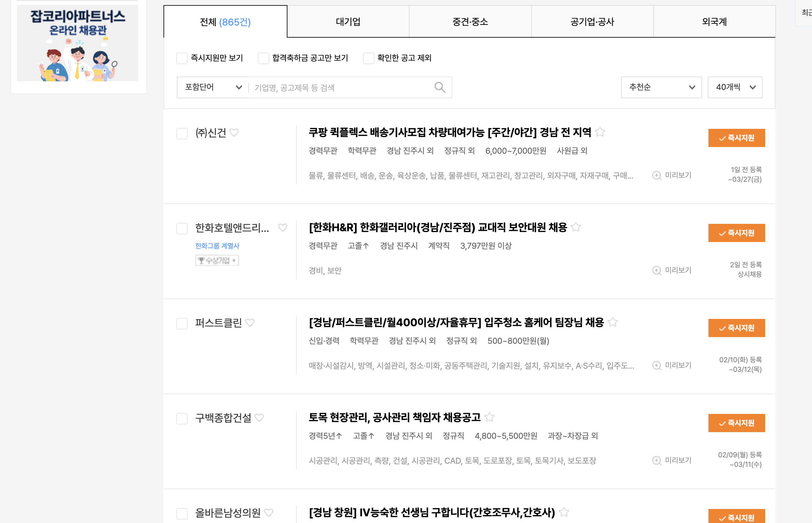Star the 쿠팡 퀵플렉스 job posting
The height and width of the screenshot is (523, 812).
pos(600,132)
